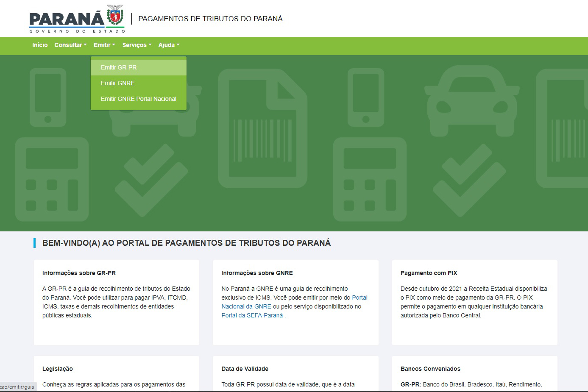This screenshot has width=588, height=392.
Task: Click the smartphone icon above the leftmost calculator
Action: tap(48, 98)
